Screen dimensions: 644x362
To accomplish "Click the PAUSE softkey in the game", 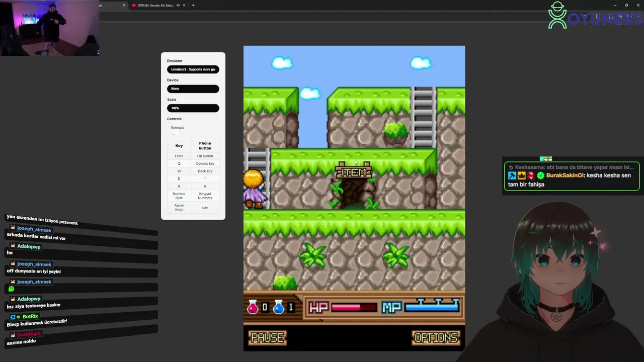I will 268,338.
